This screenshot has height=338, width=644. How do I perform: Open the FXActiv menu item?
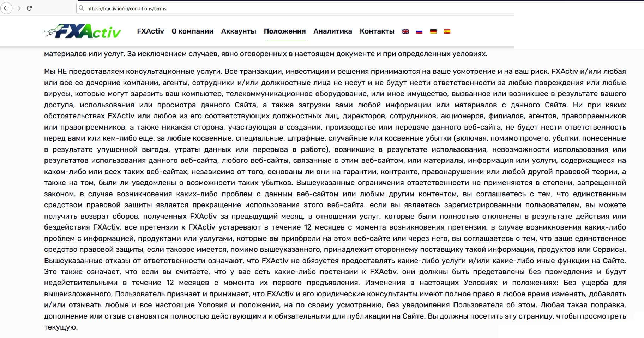coord(151,31)
